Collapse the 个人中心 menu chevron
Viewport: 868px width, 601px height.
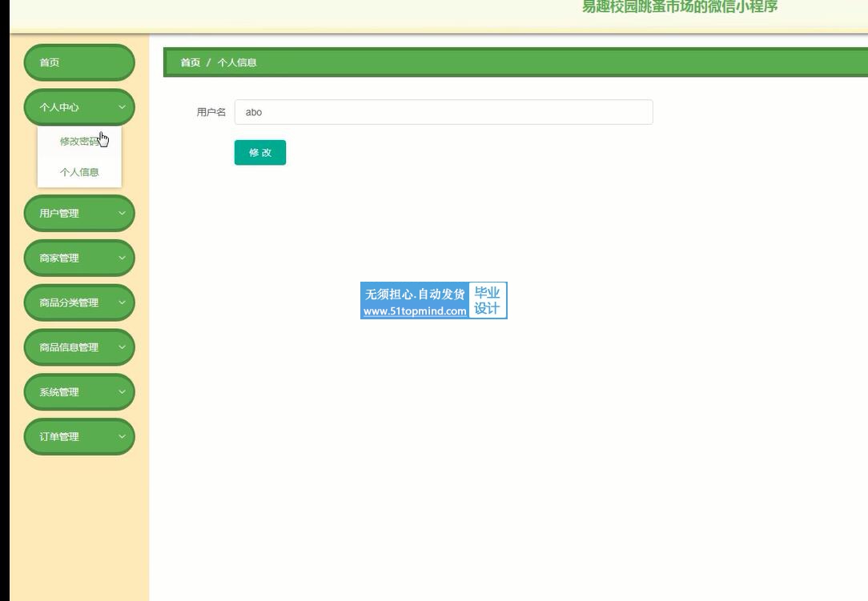coord(122,106)
